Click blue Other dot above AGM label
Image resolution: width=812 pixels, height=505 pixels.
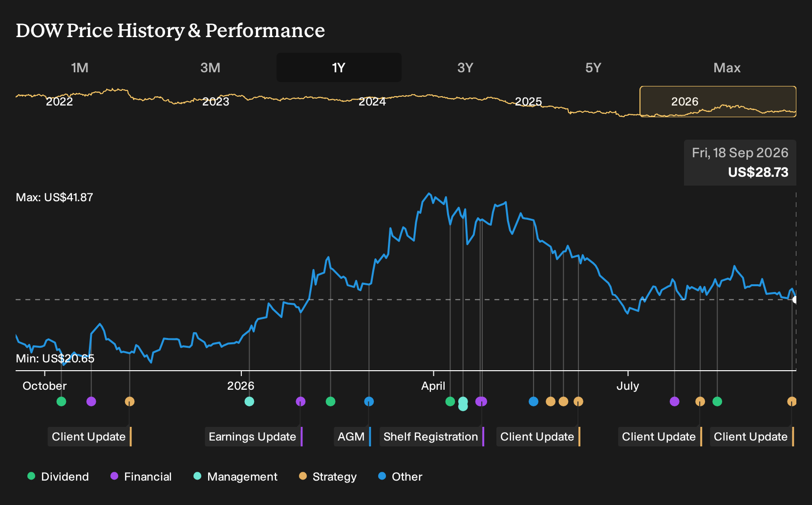click(369, 401)
